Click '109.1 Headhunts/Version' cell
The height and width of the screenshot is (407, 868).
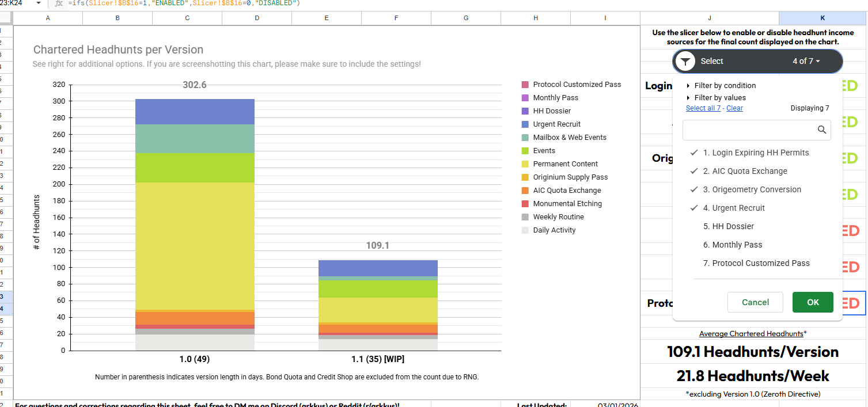pyautogui.click(x=753, y=351)
